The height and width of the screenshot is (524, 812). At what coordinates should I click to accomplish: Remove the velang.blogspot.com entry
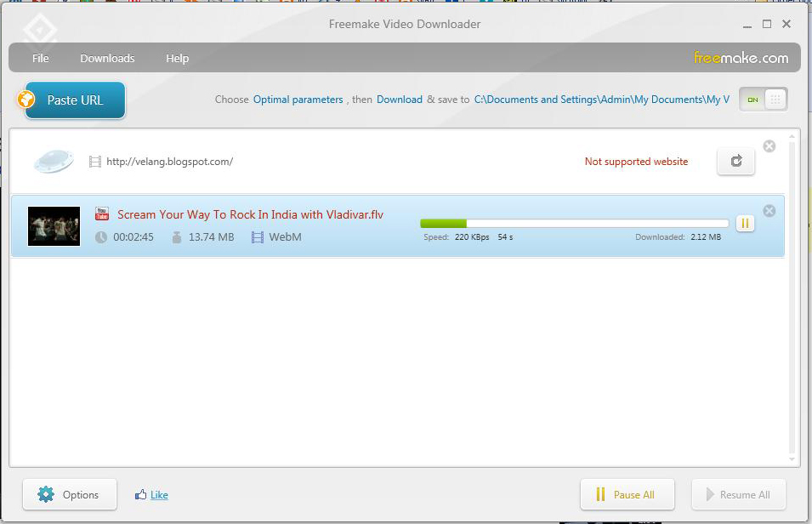click(769, 146)
